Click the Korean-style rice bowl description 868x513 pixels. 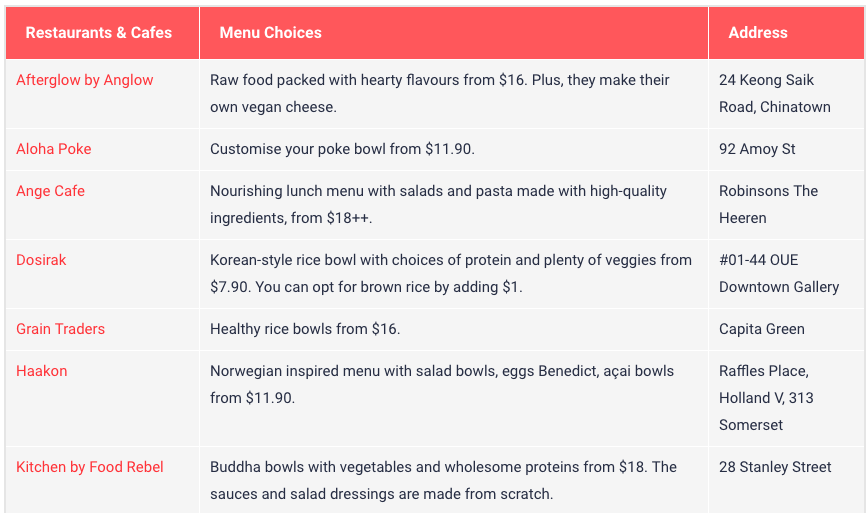[x=450, y=273]
